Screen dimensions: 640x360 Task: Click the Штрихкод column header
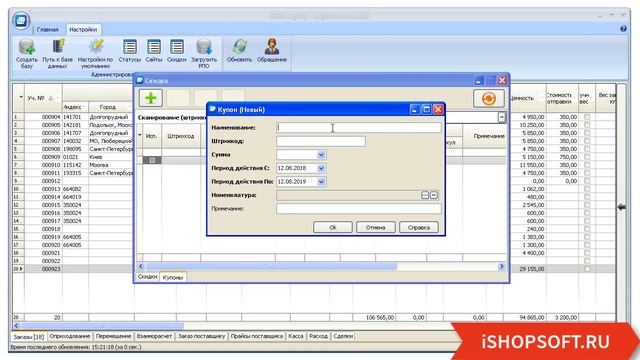point(180,136)
